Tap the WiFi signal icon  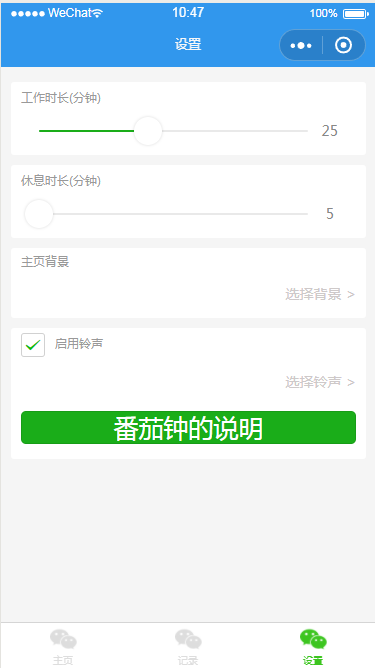[98, 13]
